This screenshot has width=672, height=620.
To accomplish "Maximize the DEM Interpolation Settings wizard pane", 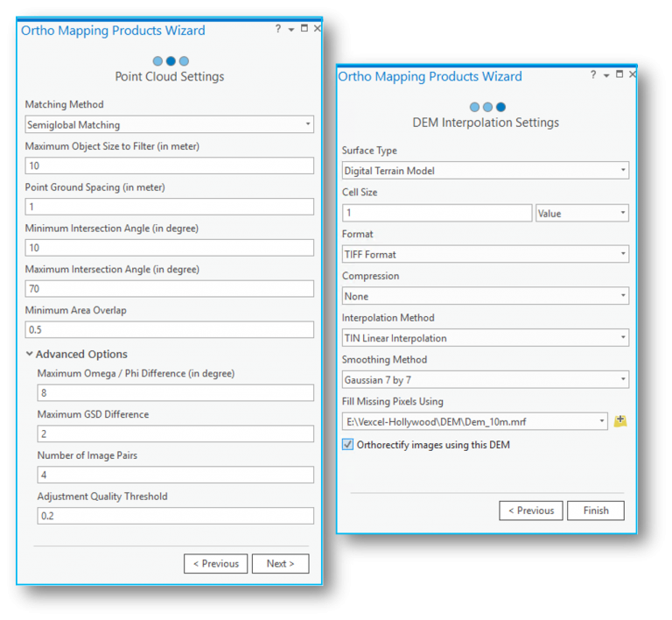I will [x=619, y=74].
